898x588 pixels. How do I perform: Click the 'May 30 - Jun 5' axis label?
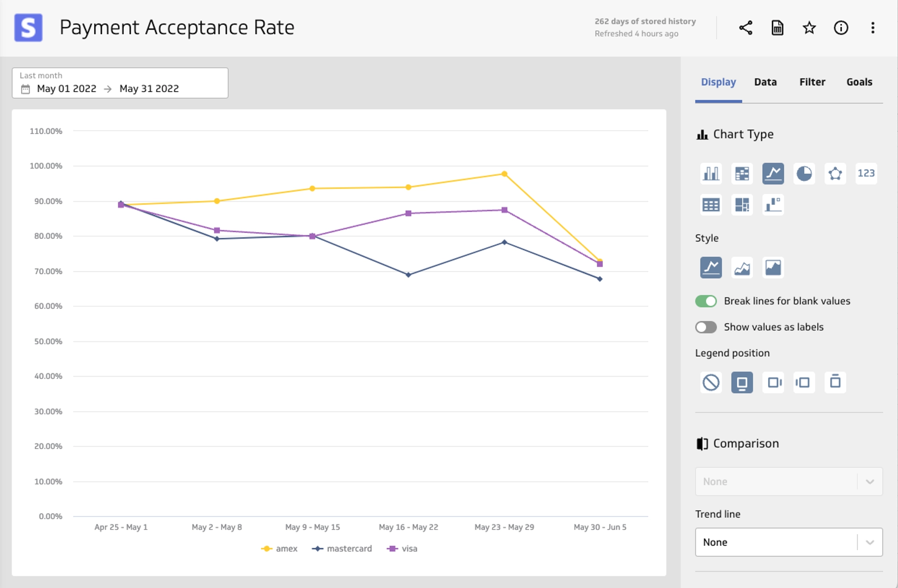point(600,527)
